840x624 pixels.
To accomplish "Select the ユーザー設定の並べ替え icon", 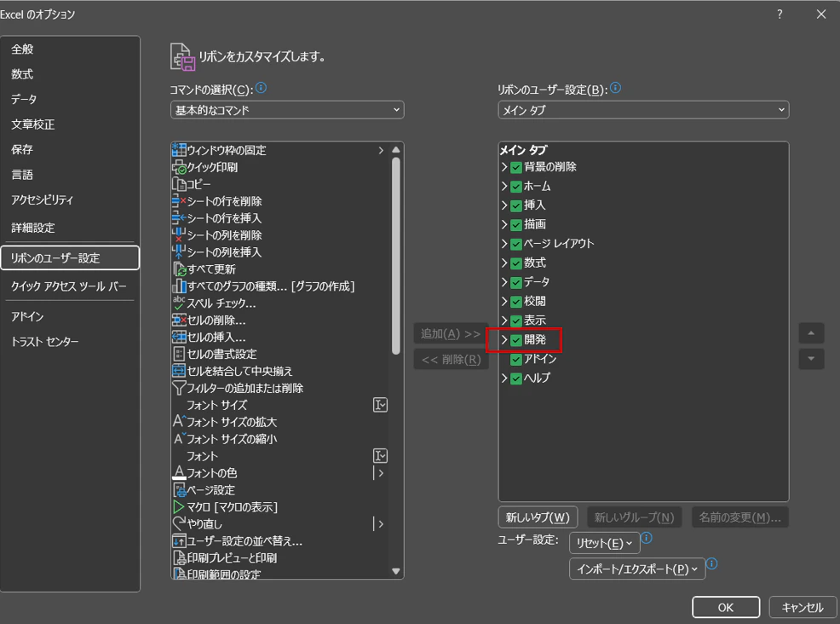I will click(x=179, y=541).
